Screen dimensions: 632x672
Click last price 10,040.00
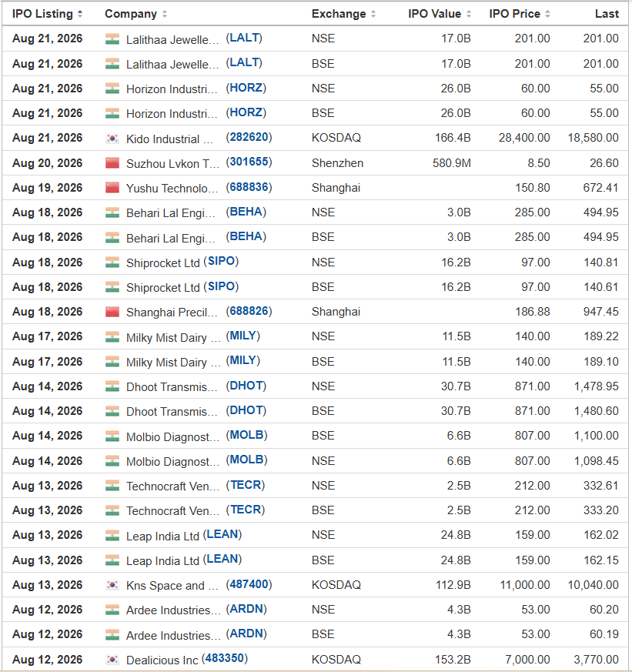click(x=594, y=585)
